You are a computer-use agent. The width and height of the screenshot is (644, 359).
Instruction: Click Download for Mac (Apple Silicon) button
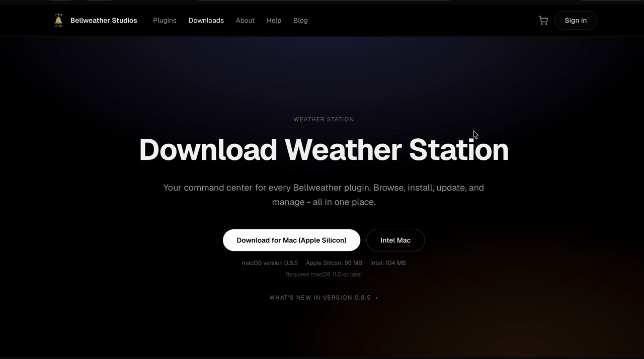coord(291,240)
